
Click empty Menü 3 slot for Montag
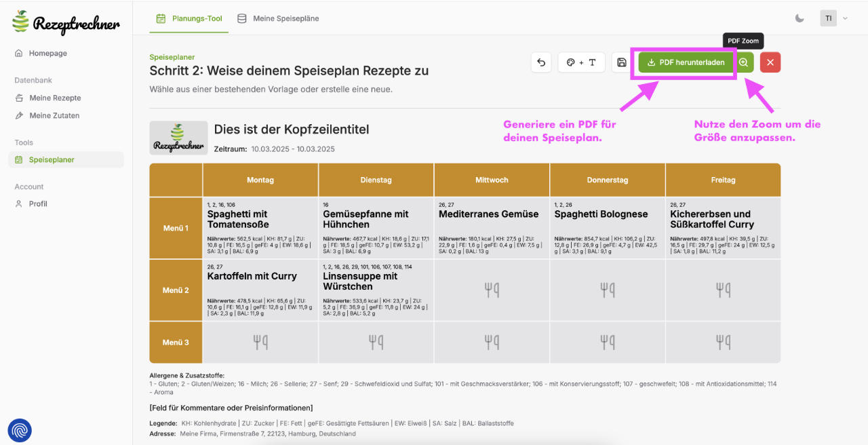point(260,343)
